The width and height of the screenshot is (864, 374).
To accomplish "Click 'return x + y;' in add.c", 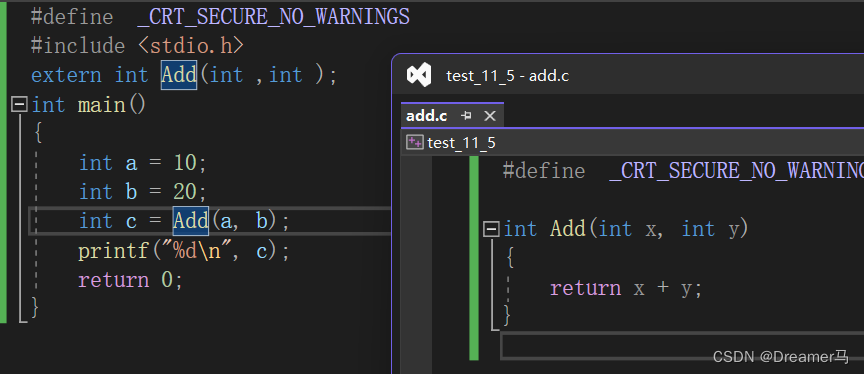I will point(626,288).
